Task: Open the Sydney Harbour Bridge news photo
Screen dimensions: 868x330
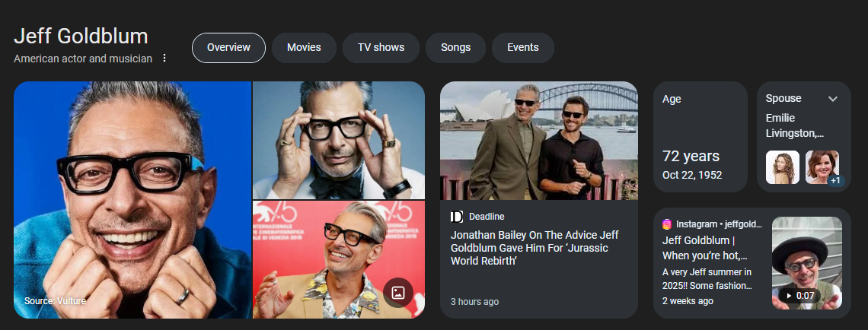Action: point(539,141)
